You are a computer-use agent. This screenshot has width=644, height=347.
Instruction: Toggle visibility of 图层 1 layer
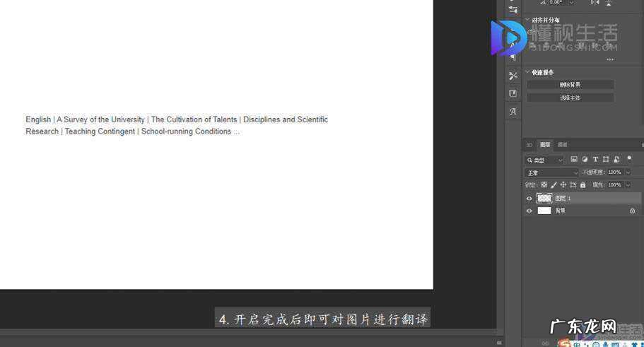point(529,199)
